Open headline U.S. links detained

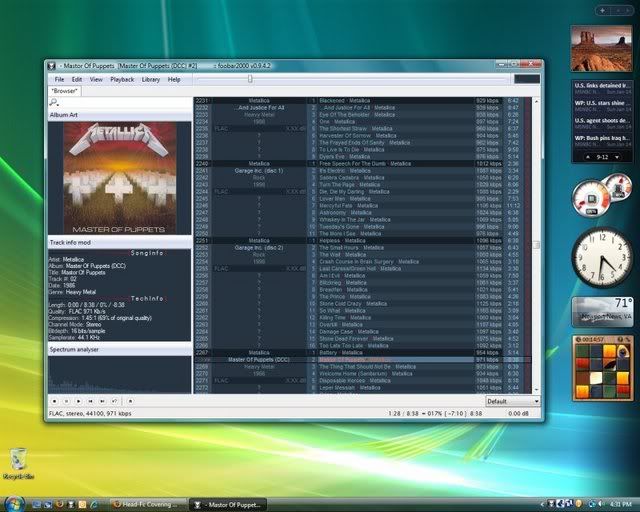coord(602,86)
